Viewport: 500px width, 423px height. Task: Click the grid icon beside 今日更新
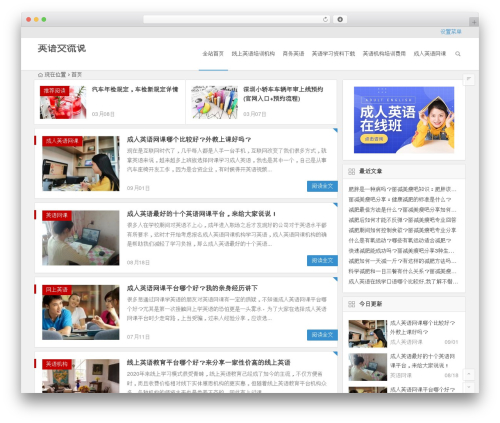coord(351,304)
